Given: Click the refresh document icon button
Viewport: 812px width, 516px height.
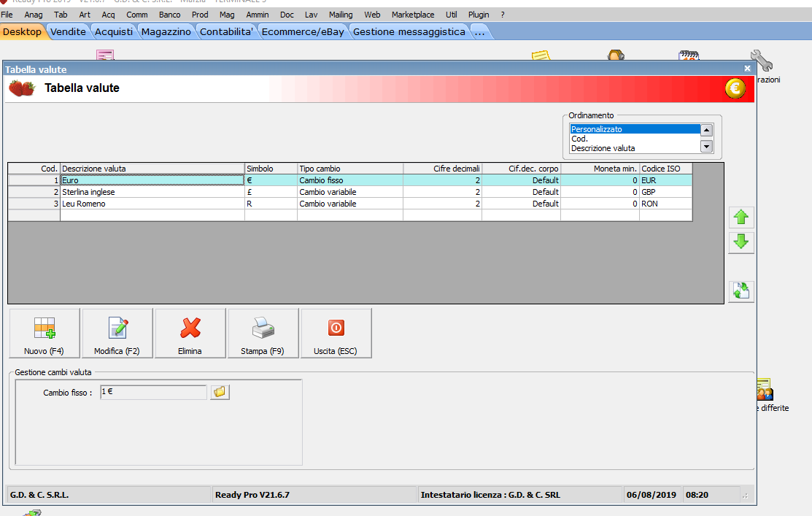Looking at the screenshot, I should coord(741,291).
